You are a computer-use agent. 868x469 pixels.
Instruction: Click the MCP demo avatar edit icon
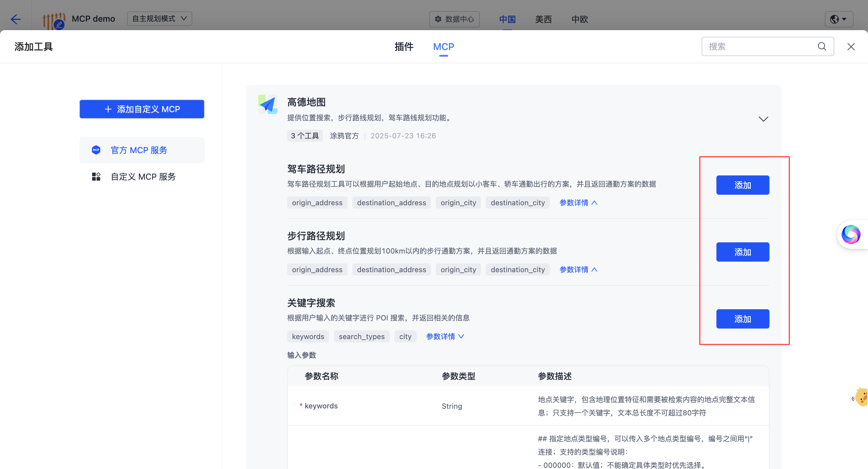click(x=59, y=25)
